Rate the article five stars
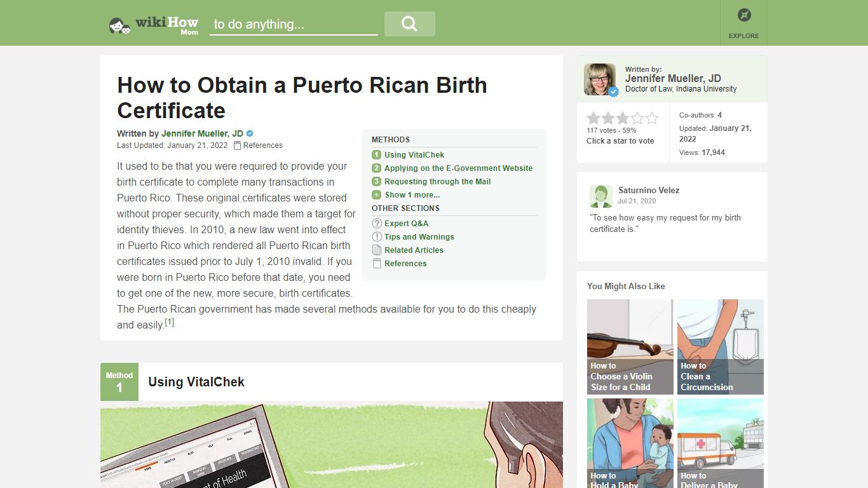 click(652, 118)
